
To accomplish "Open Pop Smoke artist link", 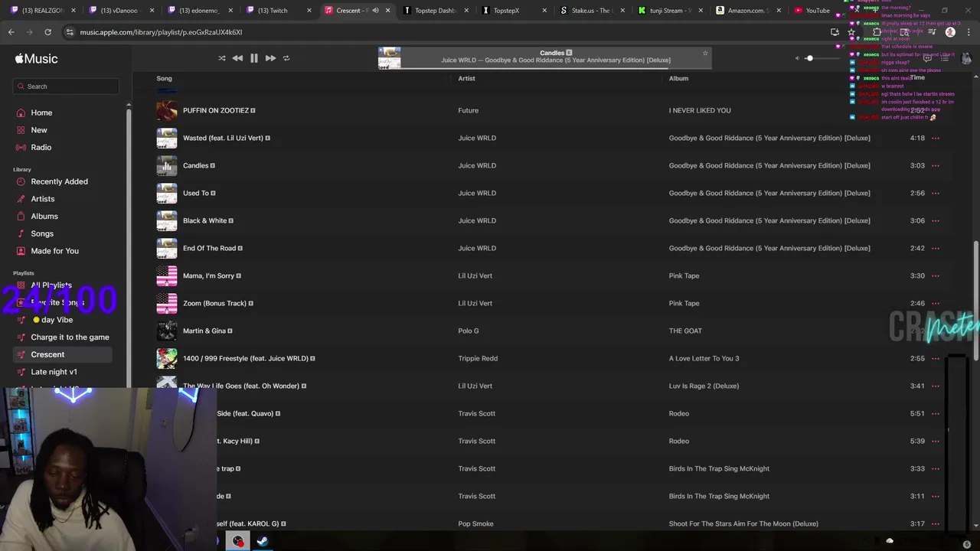I will pos(475,523).
